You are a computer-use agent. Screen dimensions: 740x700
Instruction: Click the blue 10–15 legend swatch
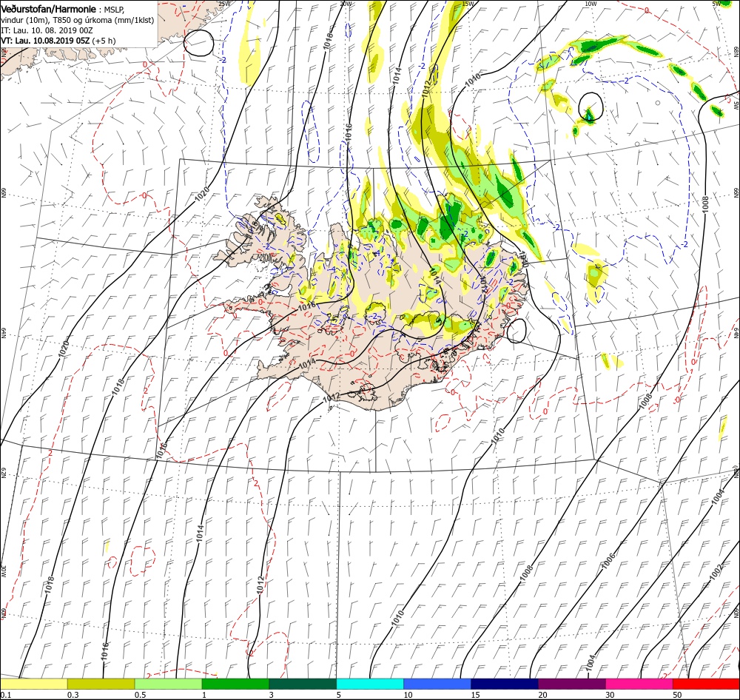tap(437, 684)
